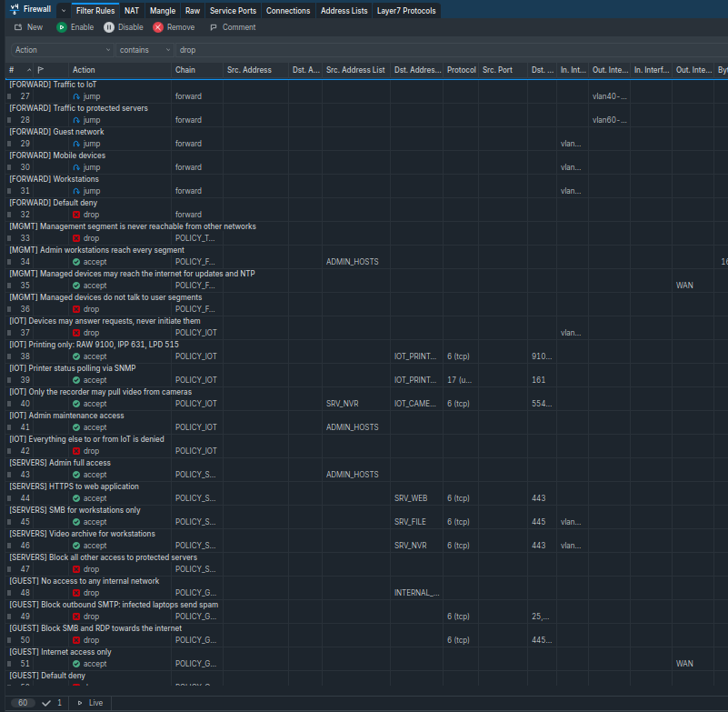Toggle the Live updates control
This screenshot has width=728, height=712.
click(90, 703)
